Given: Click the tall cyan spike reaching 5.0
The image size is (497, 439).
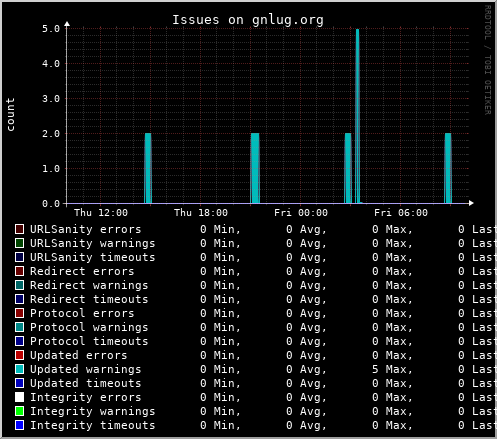Looking at the screenshot, I should point(357,116).
